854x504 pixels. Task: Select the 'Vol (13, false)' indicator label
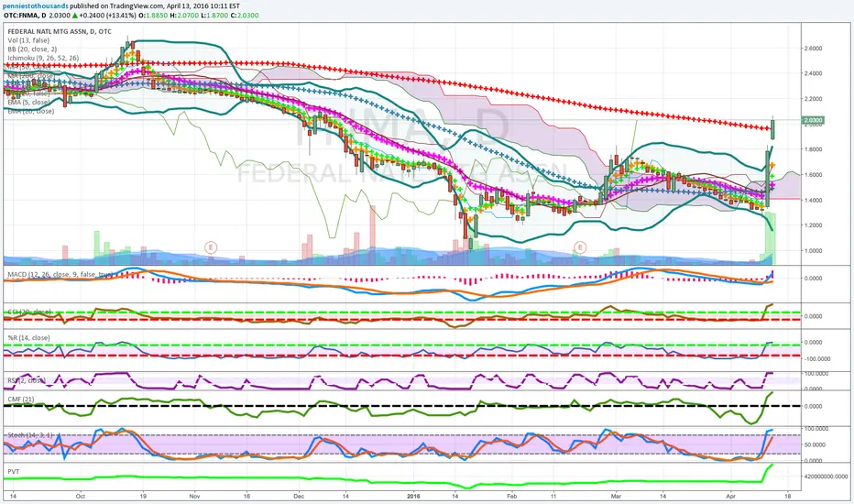coord(28,40)
